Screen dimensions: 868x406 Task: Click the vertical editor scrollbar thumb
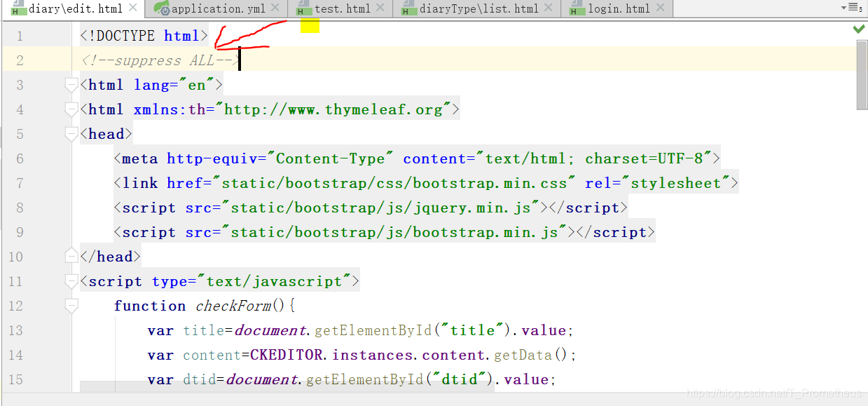pyautogui.click(x=862, y=75)
